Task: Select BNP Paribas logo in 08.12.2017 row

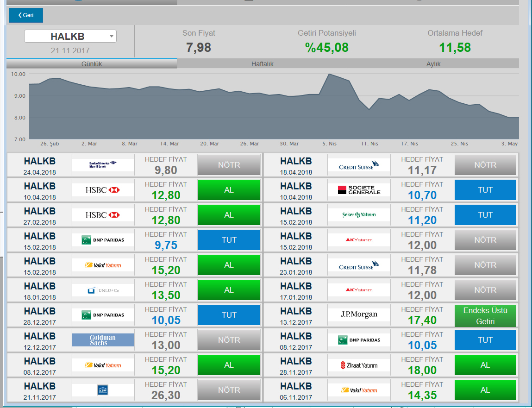Action: pos(359,340)
